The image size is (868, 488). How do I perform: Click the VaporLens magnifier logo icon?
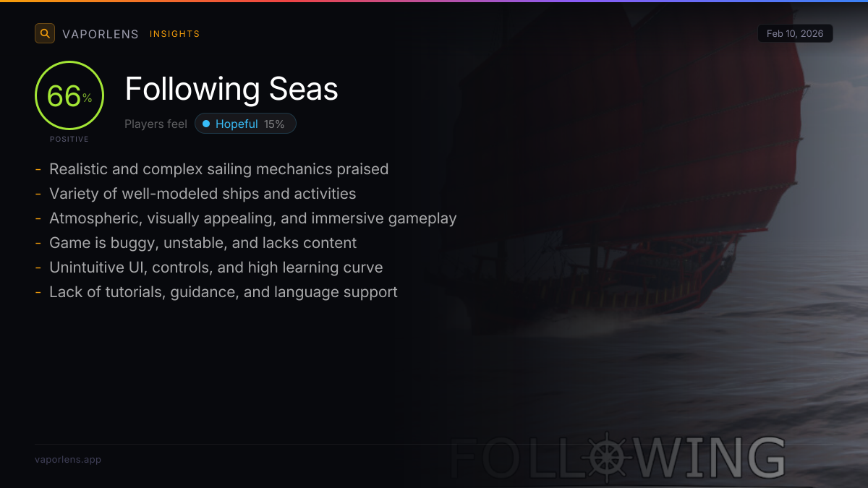pos(45,33)
